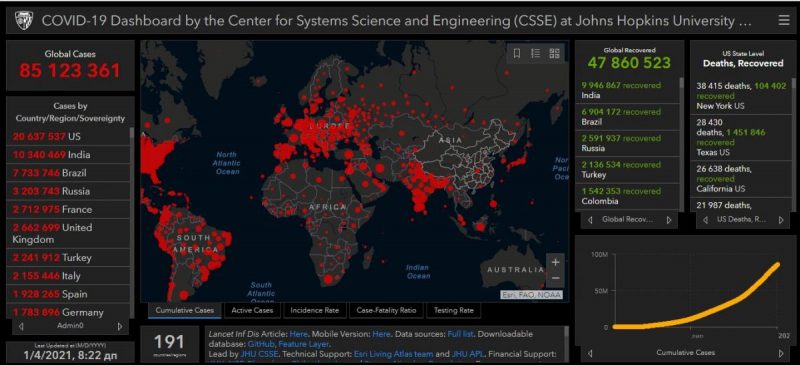Select Brazil recovered entry
This screenshot has height=365, width=800.
coord(628,117)
